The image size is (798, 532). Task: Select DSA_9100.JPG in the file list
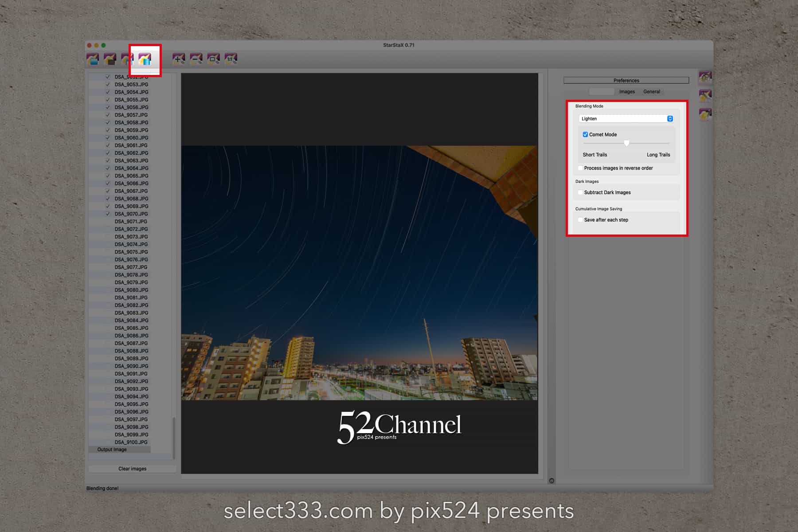(131, 442)
